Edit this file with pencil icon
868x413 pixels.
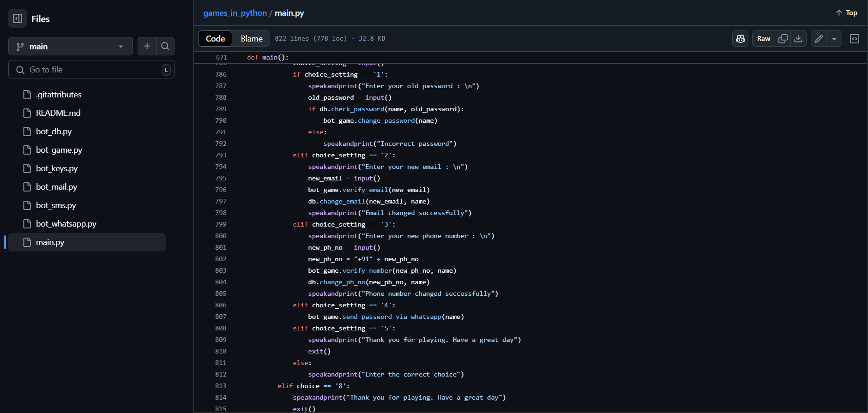point(819,39)
